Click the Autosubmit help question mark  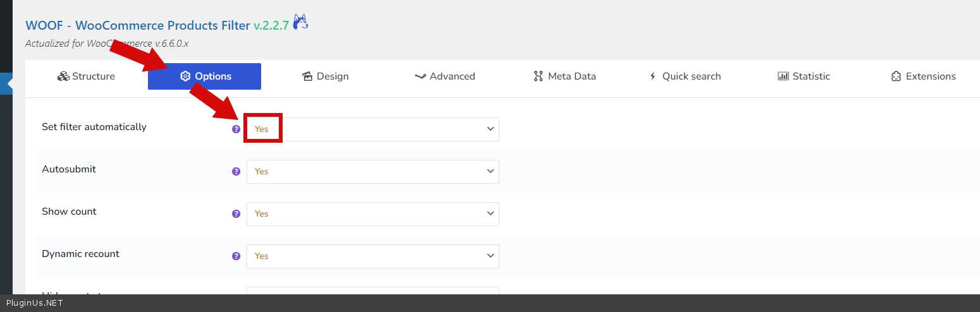236,171
